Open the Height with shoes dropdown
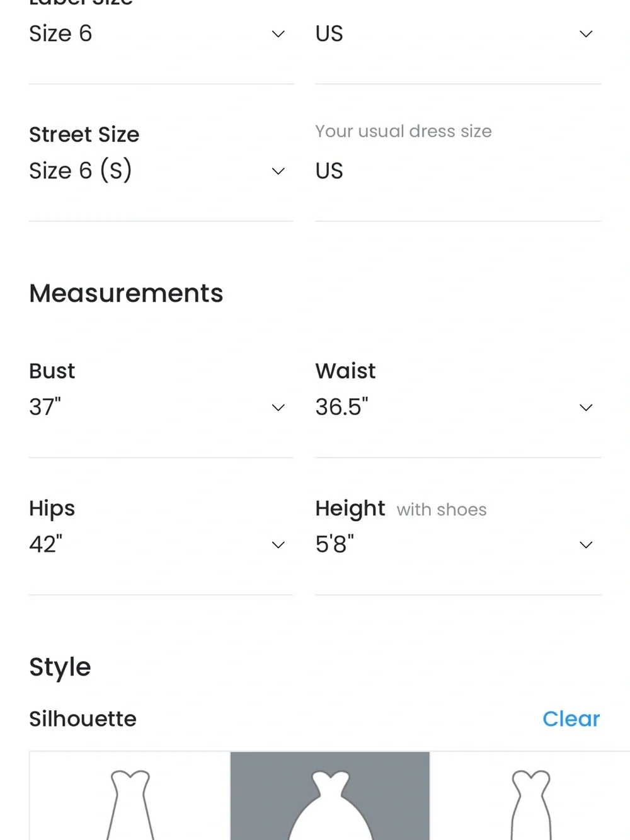The width and height of the screenshot is (630, 840). (x=458, y=544)
